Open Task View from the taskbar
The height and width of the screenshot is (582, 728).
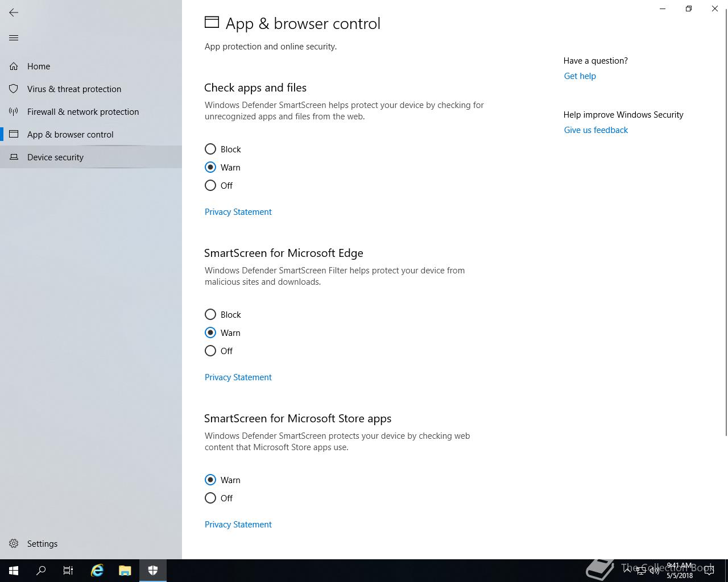[x=68, y=571]
